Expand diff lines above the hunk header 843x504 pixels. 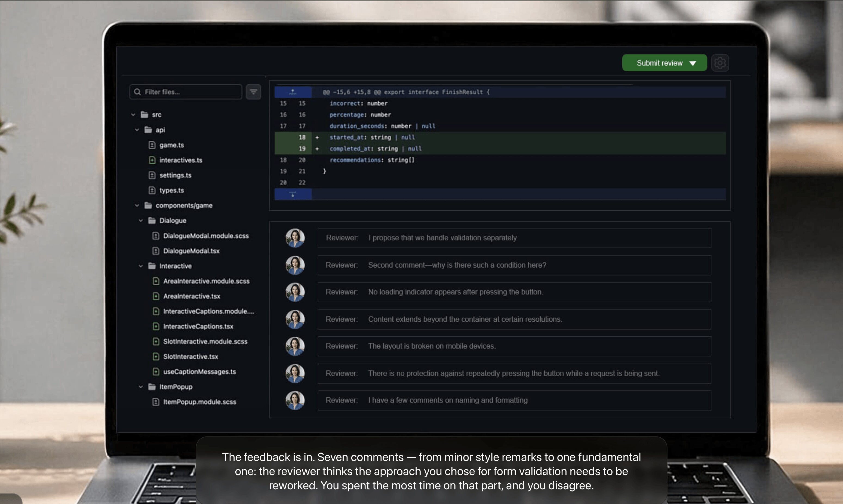pyautogui.click(x=293, y=92)
